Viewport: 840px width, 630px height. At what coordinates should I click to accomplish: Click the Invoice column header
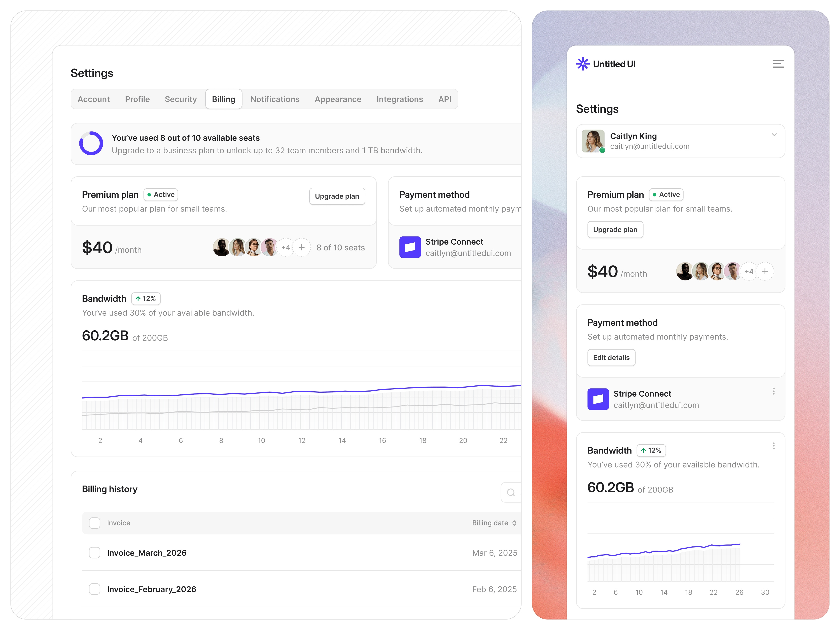[x=119, y=523]
